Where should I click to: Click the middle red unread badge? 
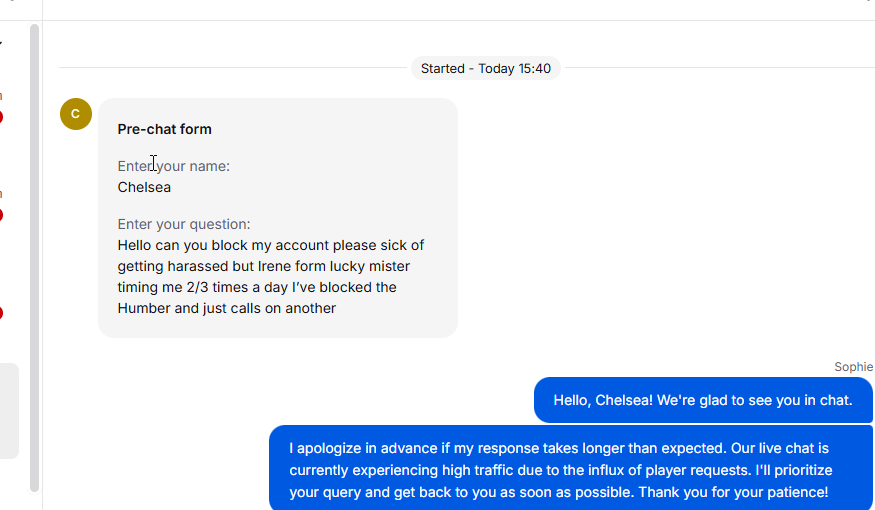point(1,215)
